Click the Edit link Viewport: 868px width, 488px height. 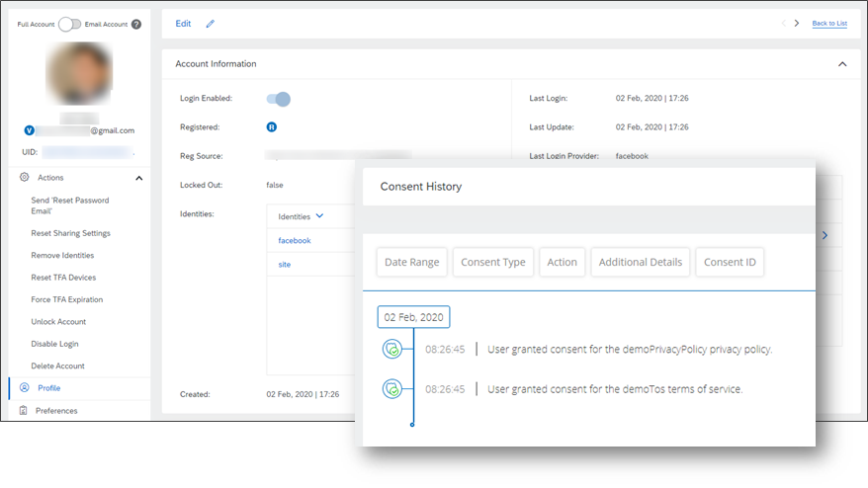[183, 24]
